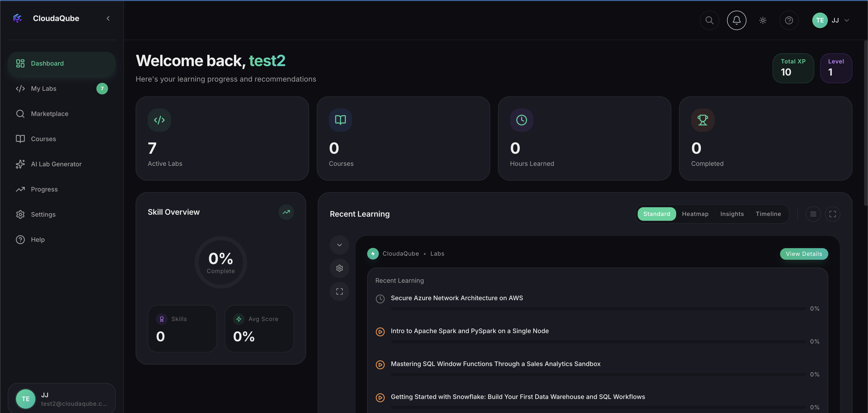Click the expand button below the gear
This screenshot has height=413, width=868.
click(339, 291)
